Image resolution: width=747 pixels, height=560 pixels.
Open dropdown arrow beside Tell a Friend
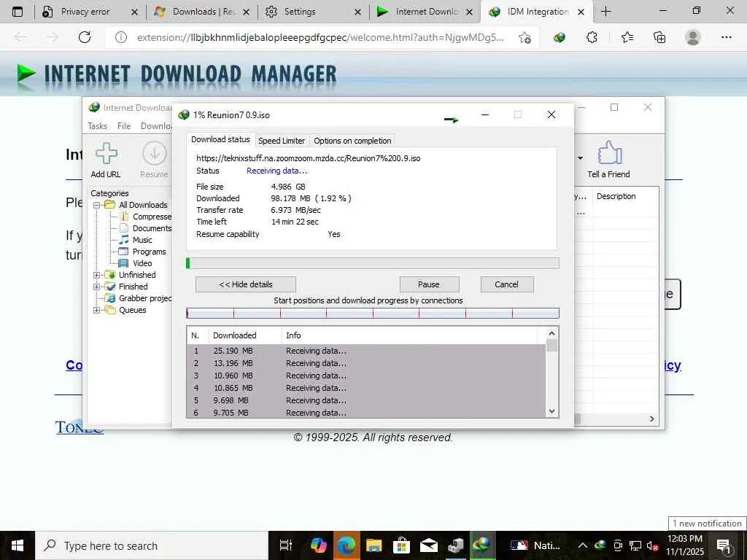pos(580,158)
